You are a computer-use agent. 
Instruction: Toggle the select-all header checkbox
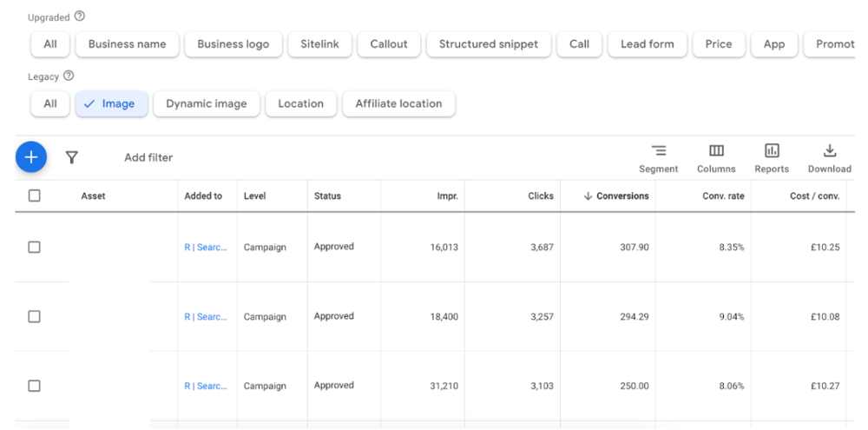click(34, 195)
